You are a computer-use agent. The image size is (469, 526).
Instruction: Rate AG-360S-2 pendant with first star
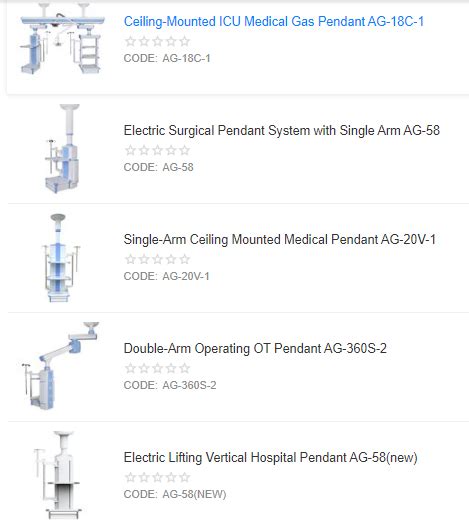pos(130,369)
